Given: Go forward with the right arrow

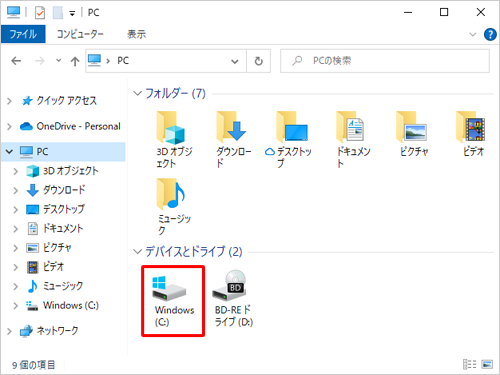Looking at the screenshot, I should pos(40,61).
